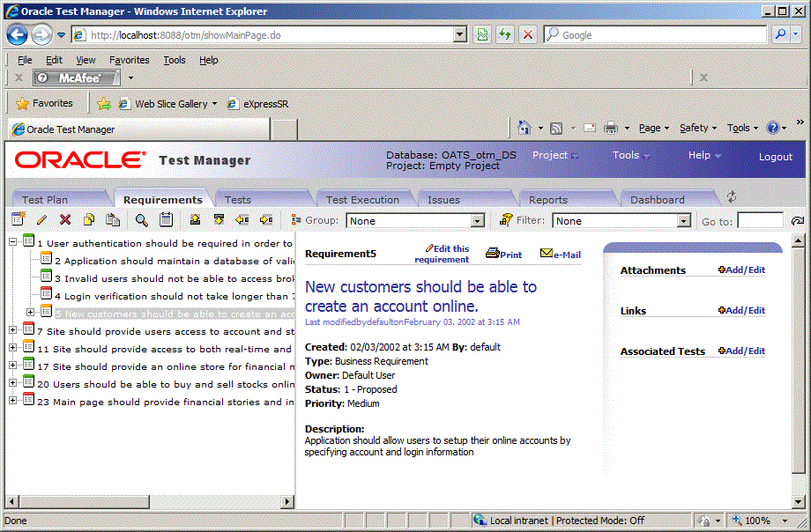Click the refresh icon beside Dashboard tab
Viewport: 811px width, 532px height.
click(732, 197)
